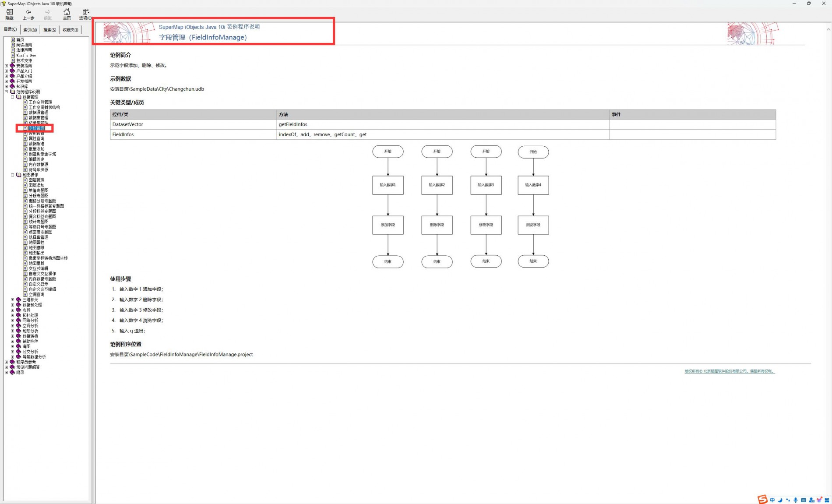This screenshot has width=832, height=504.
Task: Click the 海图 purple book icon
Action: pos(18,346)
